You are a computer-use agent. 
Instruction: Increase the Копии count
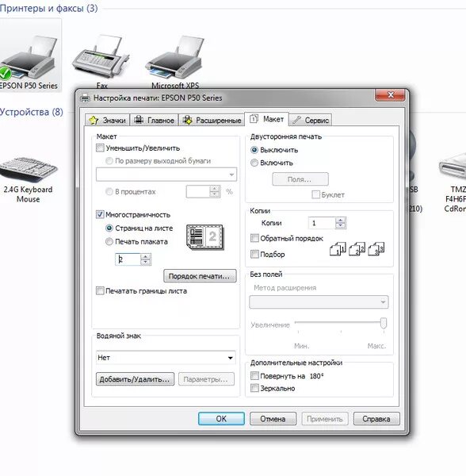pyautogui.click(x=341, y=220)
